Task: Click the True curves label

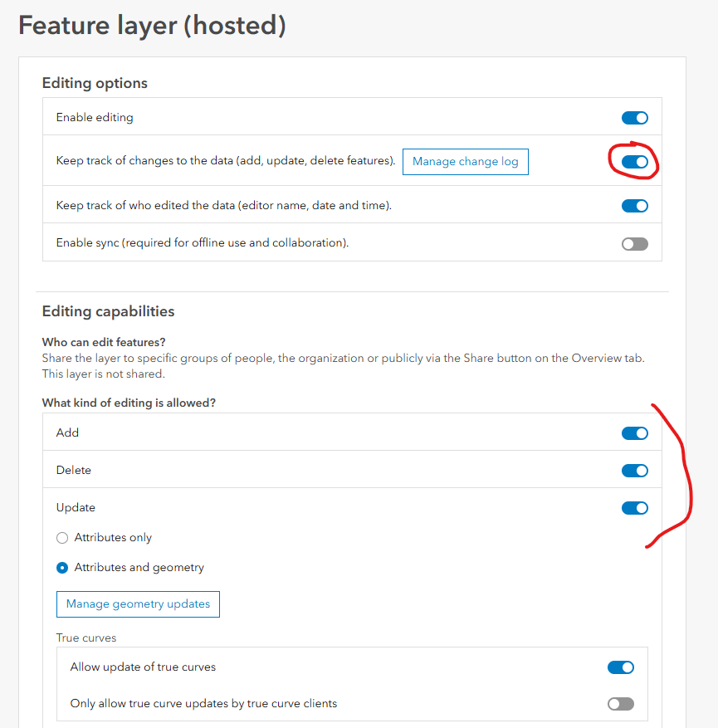Action: [86, 638]
